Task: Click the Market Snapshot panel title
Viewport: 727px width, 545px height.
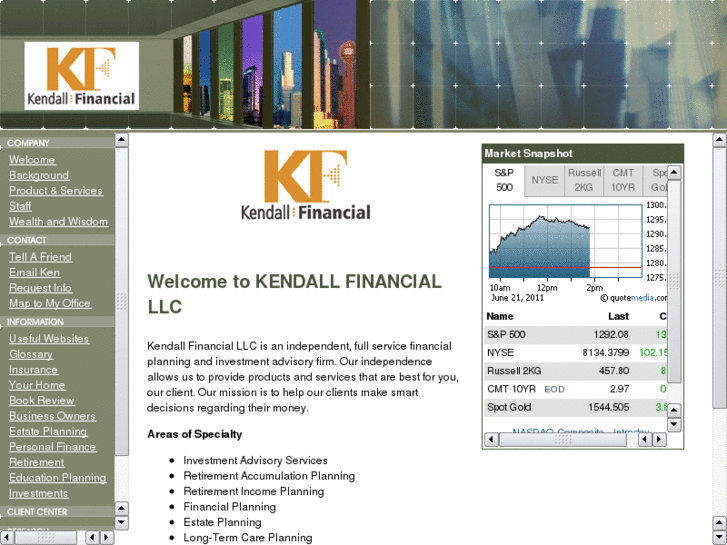Action: click(529, 154)
